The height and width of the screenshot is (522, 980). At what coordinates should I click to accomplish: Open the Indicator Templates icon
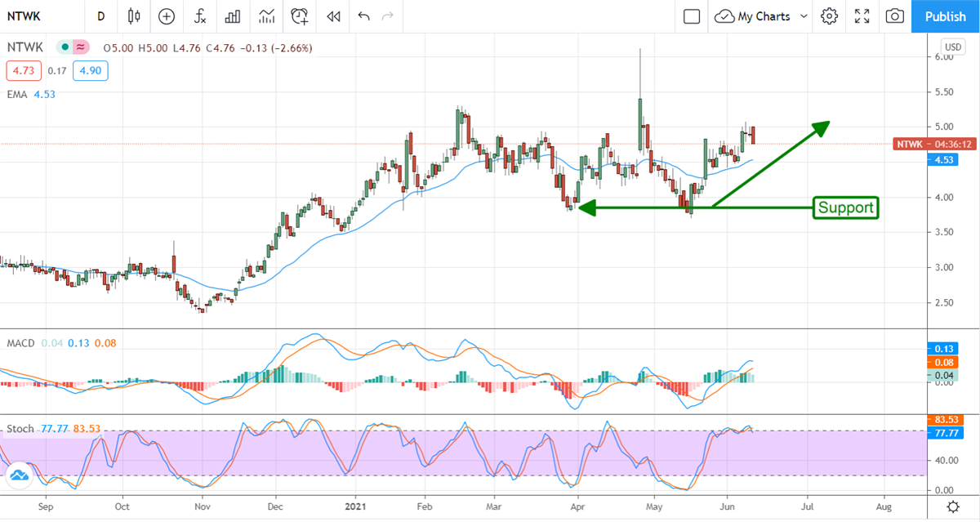coord(266,16)
